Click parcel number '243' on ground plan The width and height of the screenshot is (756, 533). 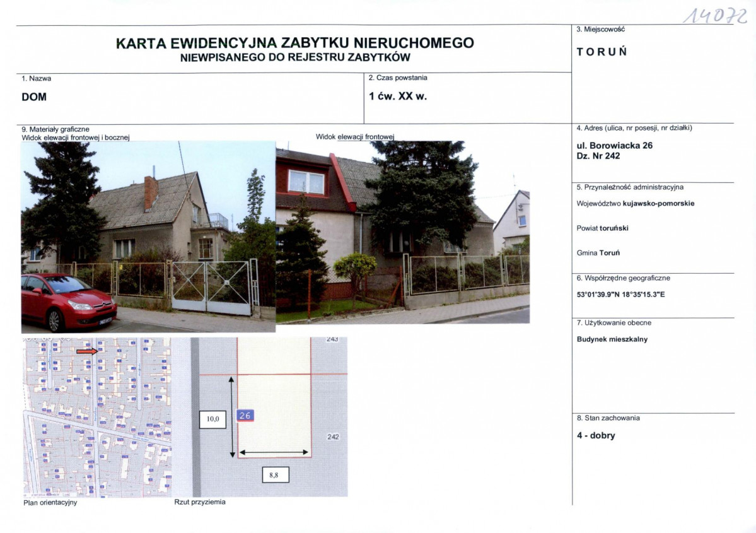pyautogui.click(x=332, y=339)
